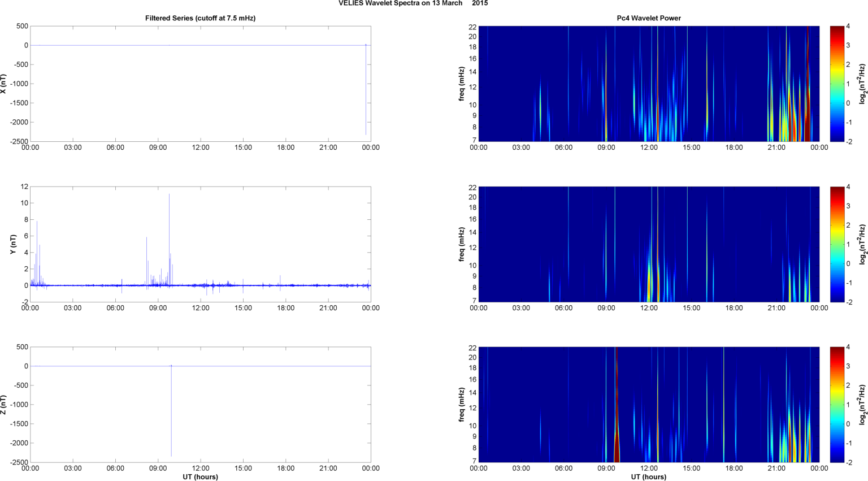The height and width of the screenshot is (481, 868).
Task: Click UT (hours) label under the Z series
Action: [200, 476]
